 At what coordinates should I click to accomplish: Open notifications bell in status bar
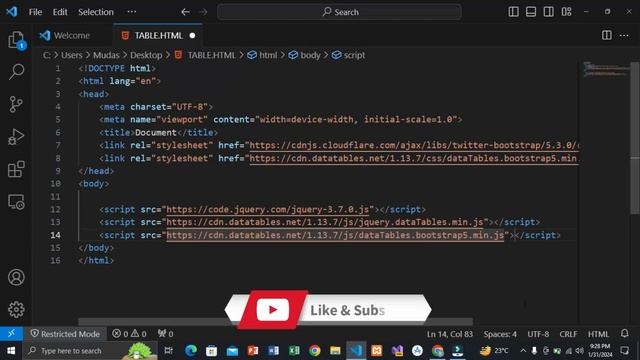click(x=624, y=333)
